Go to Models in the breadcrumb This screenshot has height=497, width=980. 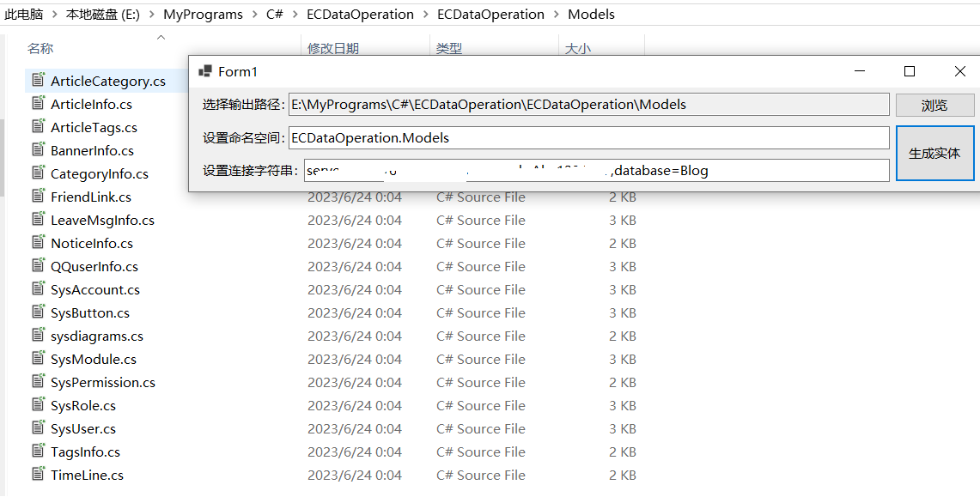(591, 14)
